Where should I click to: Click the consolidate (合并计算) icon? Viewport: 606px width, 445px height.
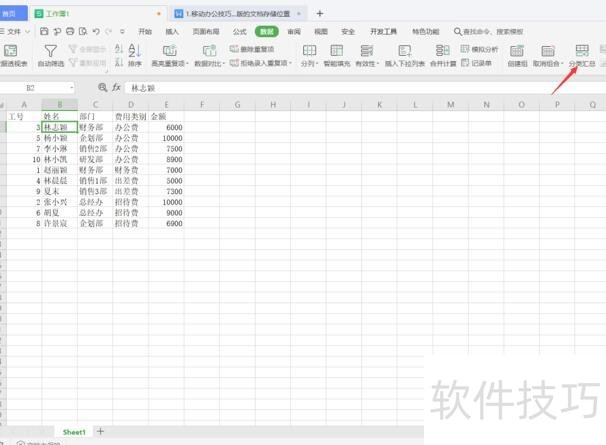443,51
